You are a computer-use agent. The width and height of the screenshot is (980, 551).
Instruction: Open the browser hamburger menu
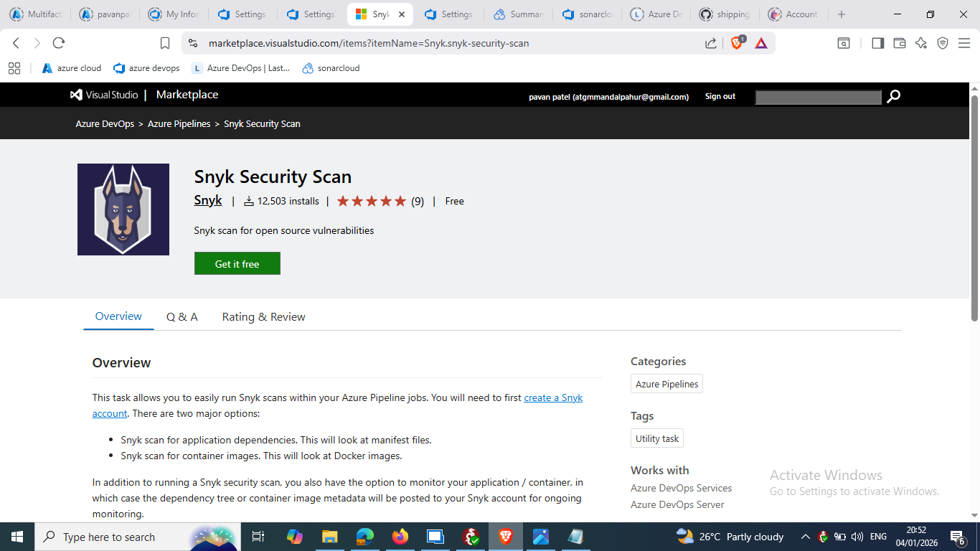click(964, 43)
